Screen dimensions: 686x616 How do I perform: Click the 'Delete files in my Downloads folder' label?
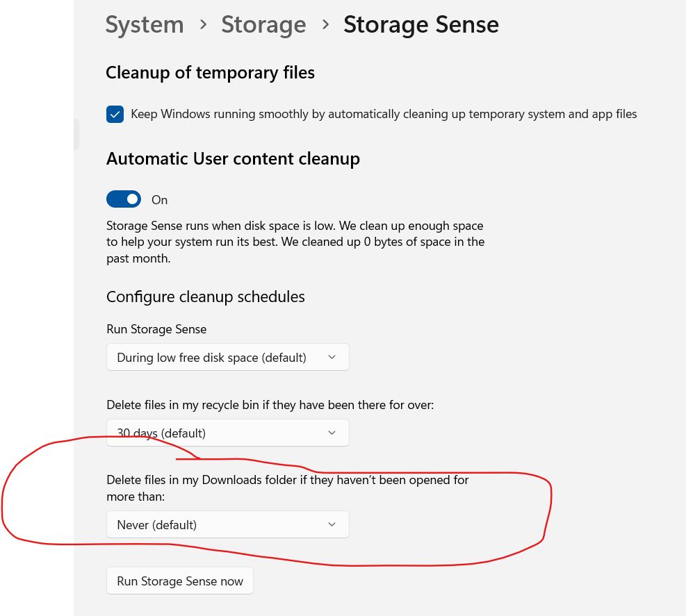coord(287,480)
